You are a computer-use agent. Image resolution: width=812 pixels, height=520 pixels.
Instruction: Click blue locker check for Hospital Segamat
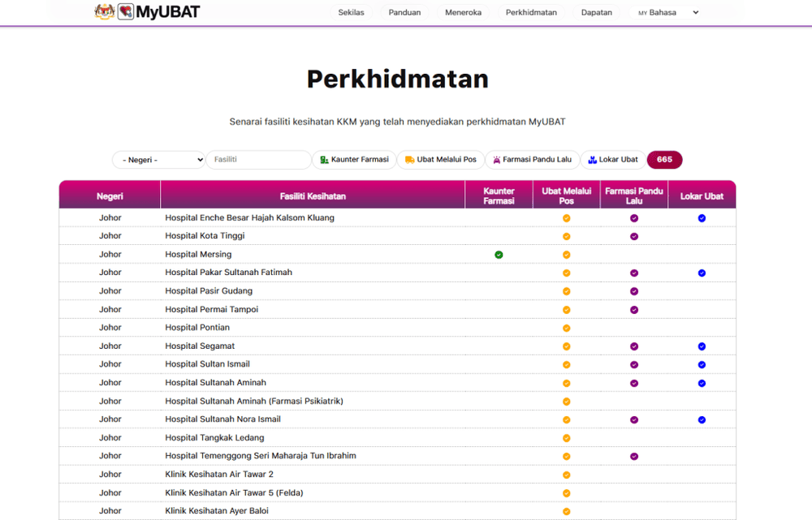tap(702, 346)
